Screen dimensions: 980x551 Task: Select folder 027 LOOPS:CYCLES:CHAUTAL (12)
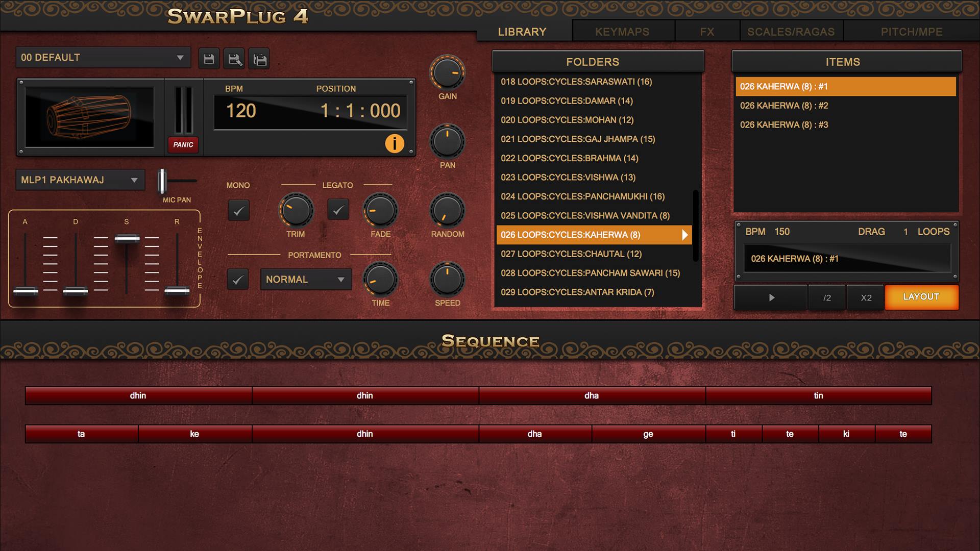tap(594, 254)
